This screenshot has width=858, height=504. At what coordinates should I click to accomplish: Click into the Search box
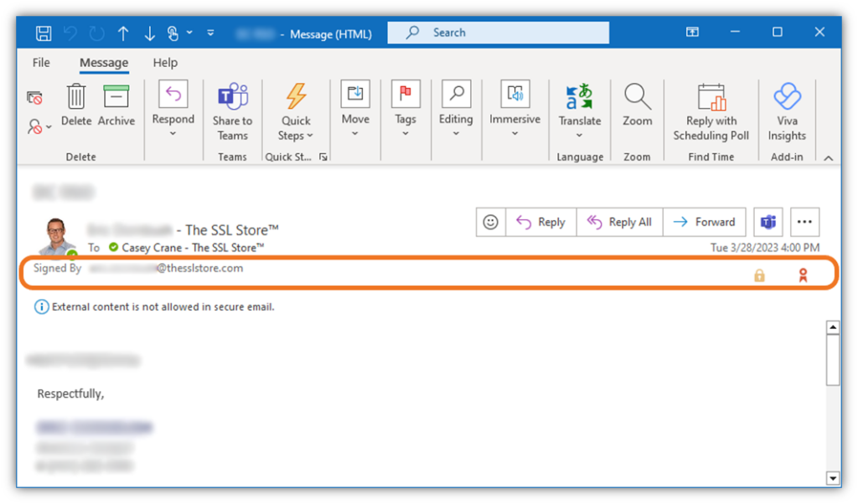click(x=498, y=33)
